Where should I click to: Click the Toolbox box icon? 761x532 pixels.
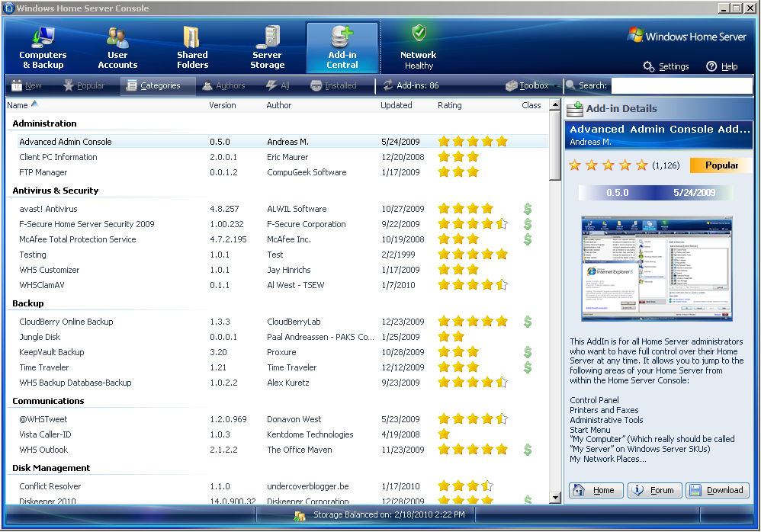511,86
